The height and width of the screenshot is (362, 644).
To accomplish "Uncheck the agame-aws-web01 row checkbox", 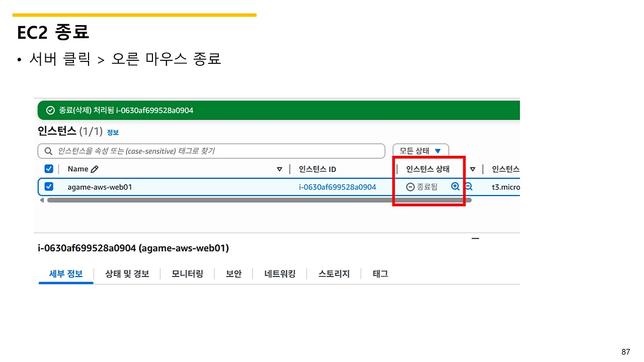I will (x=49, y=186).
